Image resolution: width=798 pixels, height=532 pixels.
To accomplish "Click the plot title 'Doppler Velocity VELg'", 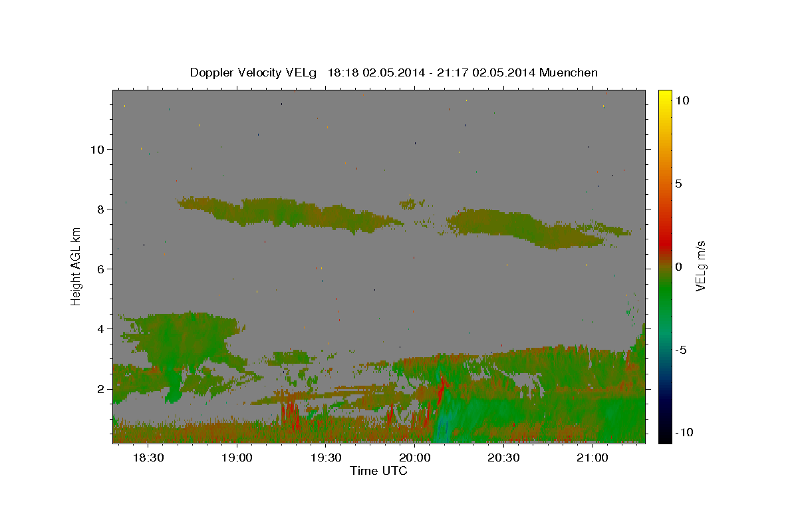I will pyautogui.click(x=253, y=72).
